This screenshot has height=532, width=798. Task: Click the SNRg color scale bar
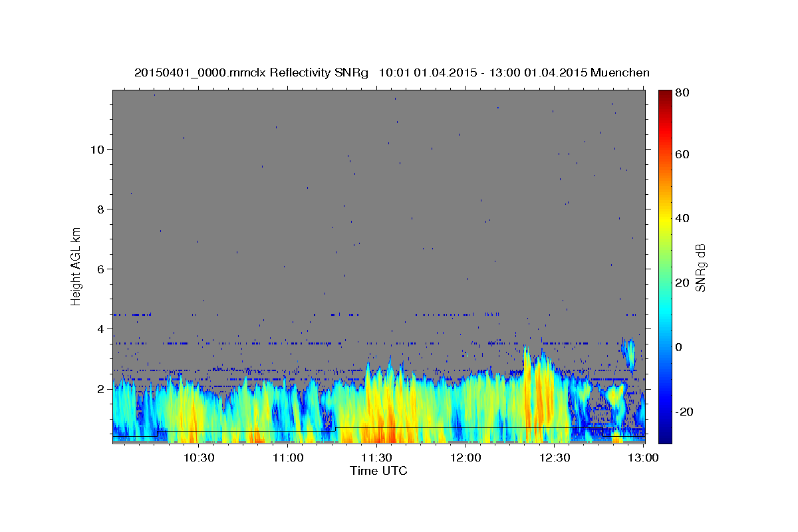tap(665, 267)
